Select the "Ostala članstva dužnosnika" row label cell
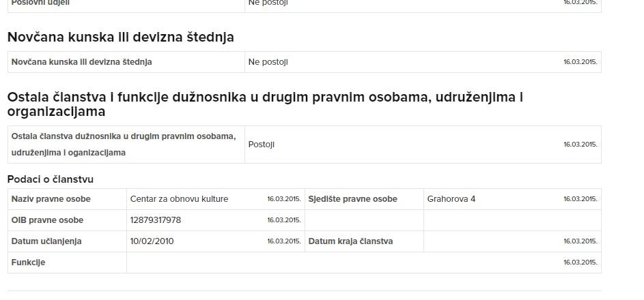644x300 pixels. tap(124, 144)
